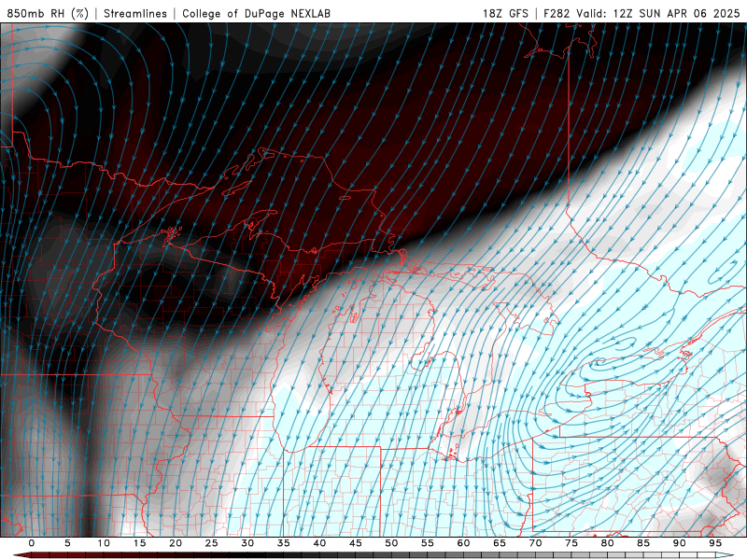This screenshot has height=560, width=747.
Task: Click "College of DuPage NEXLAB" header text
Action: click(x=256, y=13)
